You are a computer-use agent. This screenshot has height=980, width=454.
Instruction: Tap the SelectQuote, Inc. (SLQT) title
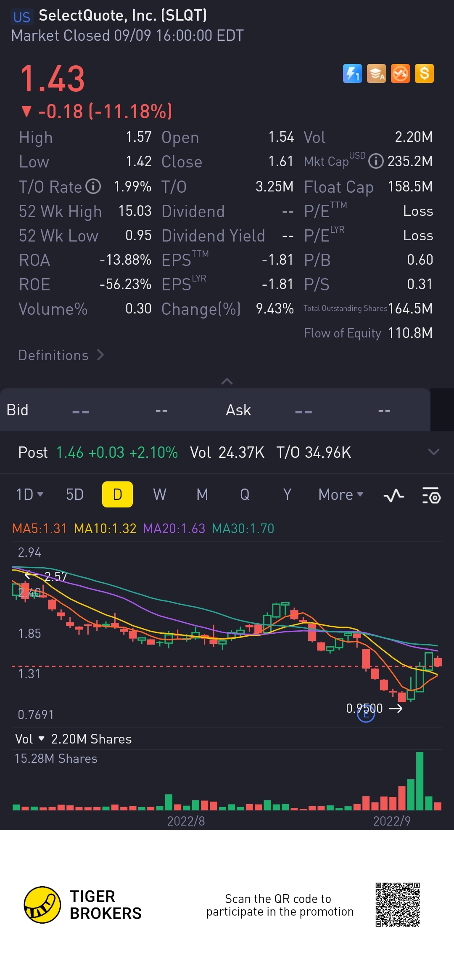click(123, 16)
